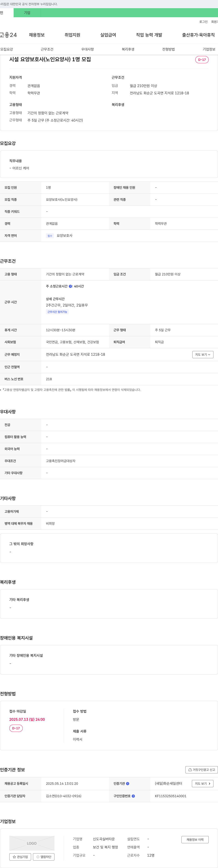Click the 2주간근무, 2일야간, 2일휴무 schedule text
Image resolution: width=218 pixels, height=868 pixels.
click(x=67, y=305)
